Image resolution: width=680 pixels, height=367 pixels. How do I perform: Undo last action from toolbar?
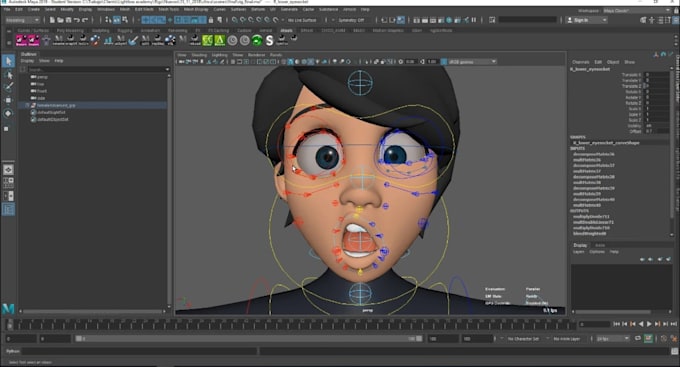click(x=77, y=20)
